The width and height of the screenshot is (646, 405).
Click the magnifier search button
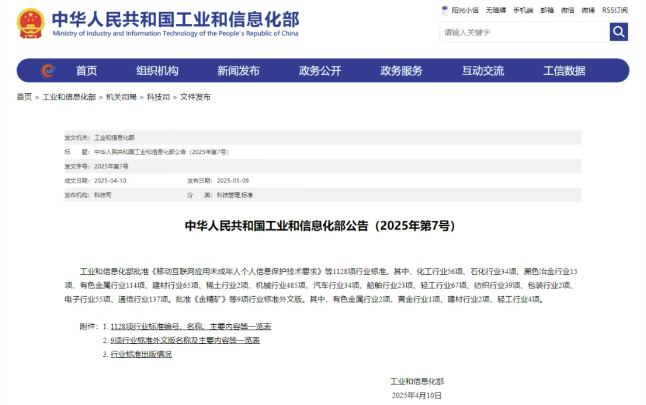point(619,32)
